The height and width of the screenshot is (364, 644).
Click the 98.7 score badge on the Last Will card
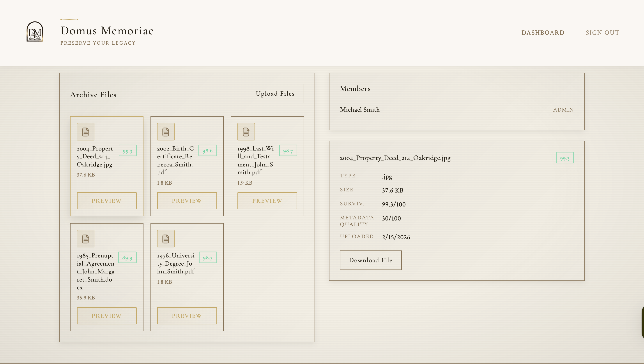click(288, 150)
